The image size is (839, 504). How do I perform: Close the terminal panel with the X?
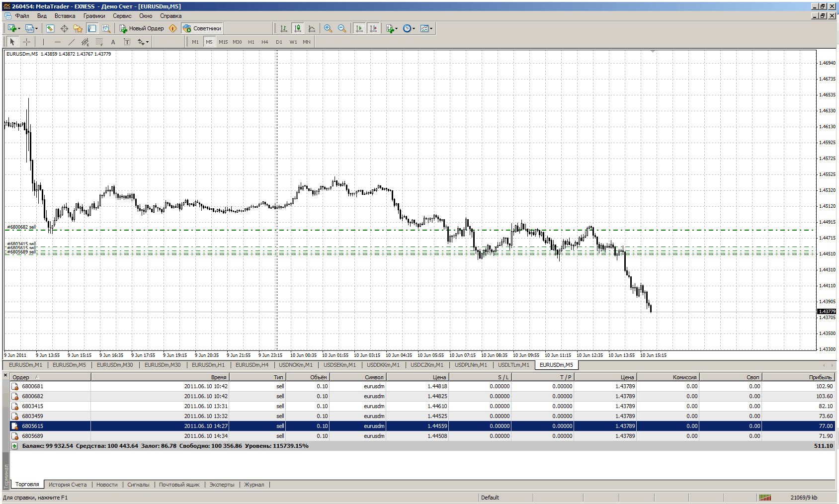tap(5, 375)
